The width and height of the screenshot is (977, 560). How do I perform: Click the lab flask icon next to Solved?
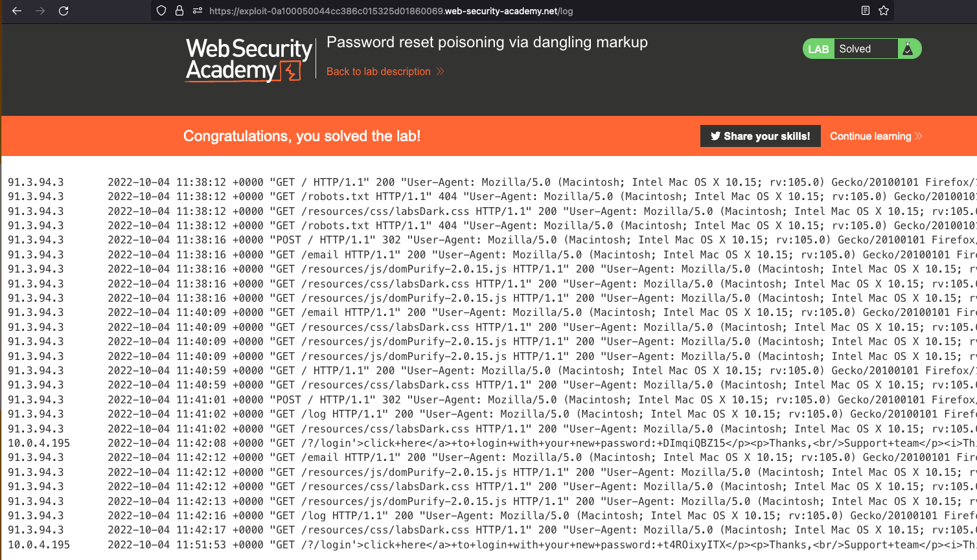pos(908,49)
